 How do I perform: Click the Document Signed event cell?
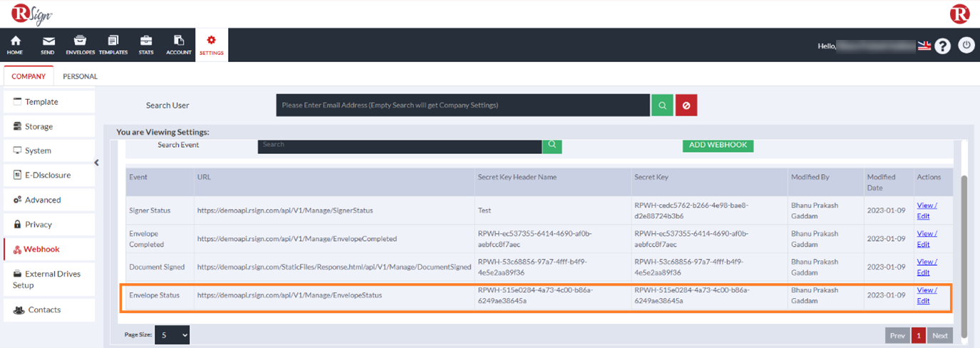click(160, 267)
